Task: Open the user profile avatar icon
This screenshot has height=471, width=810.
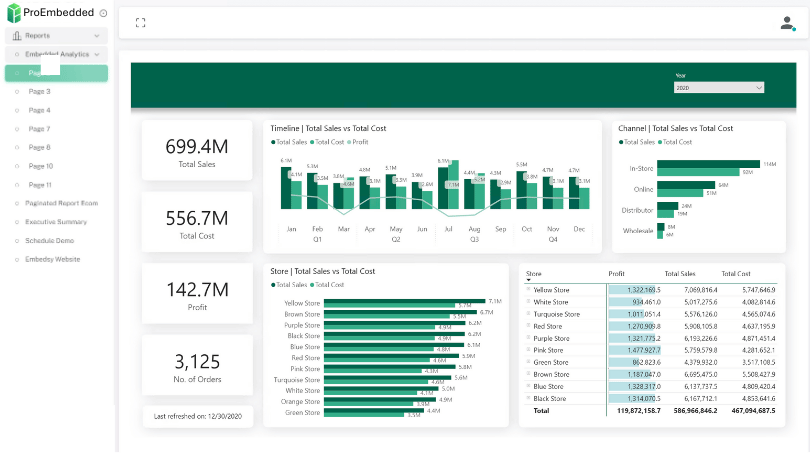Action: (787, 23)
